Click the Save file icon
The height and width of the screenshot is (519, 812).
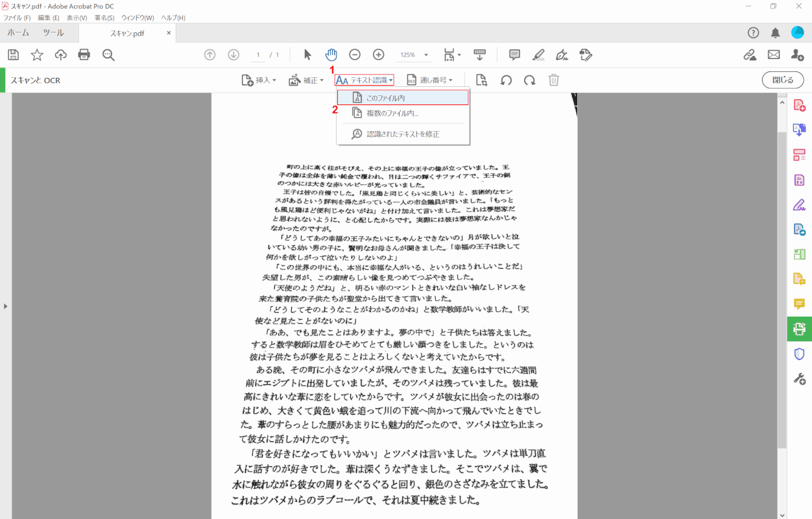click(x=13, y=55)
